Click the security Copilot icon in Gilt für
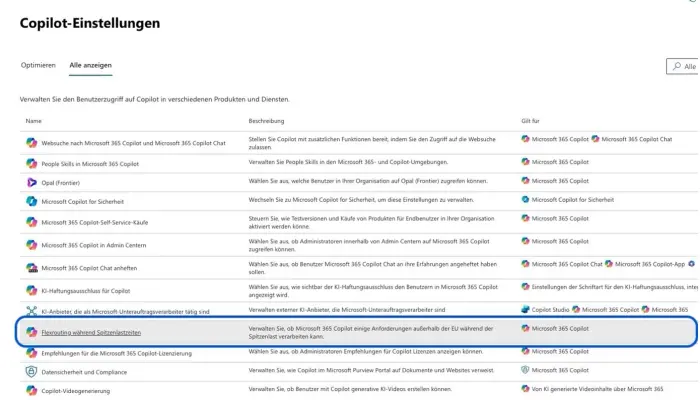This screenshot has width=700, height=400. point(525,200)
